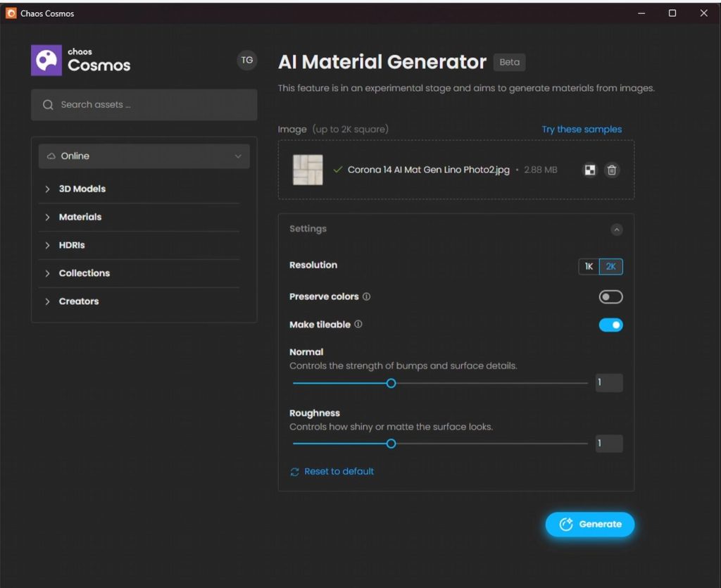The image size is (721, 588).
Task: Click the Chaos Cosmos title bar app icon
Action: tap(11, 13)
